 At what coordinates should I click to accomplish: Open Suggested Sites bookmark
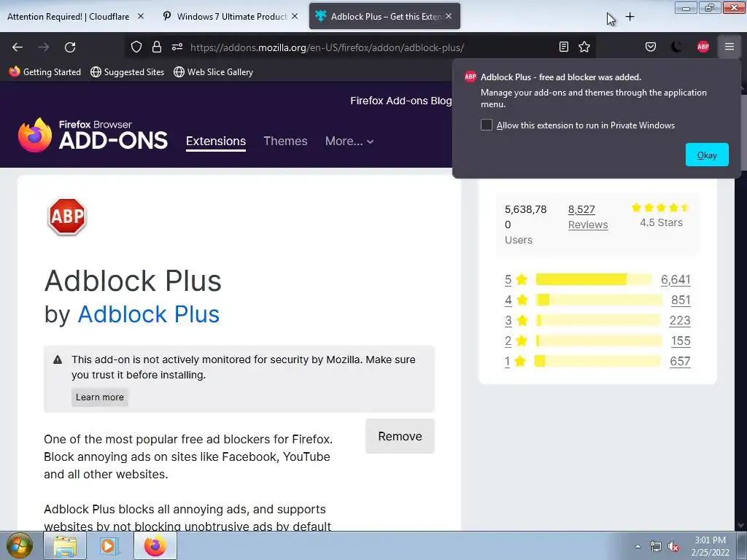coord(127,72)
